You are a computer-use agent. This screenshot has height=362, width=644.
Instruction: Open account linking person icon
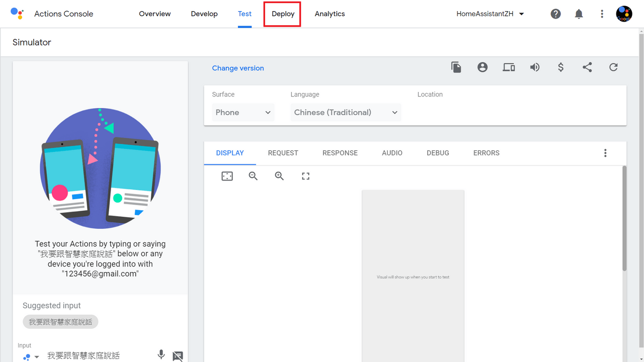click(482, 67)
